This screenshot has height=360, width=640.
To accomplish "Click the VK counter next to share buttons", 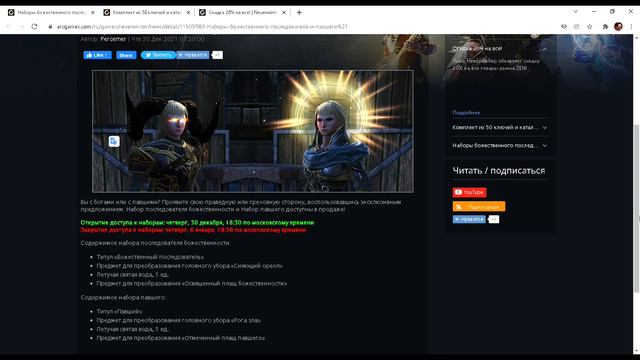I will (218, 55).
